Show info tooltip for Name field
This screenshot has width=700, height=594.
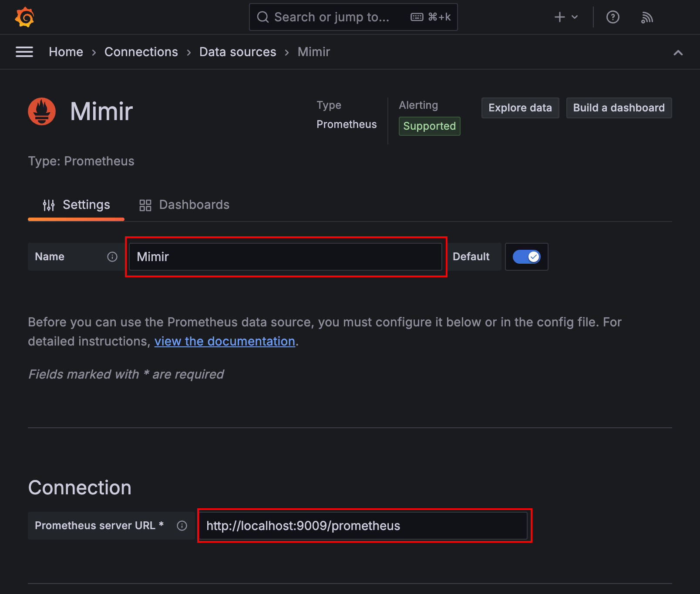pos(112,257)
